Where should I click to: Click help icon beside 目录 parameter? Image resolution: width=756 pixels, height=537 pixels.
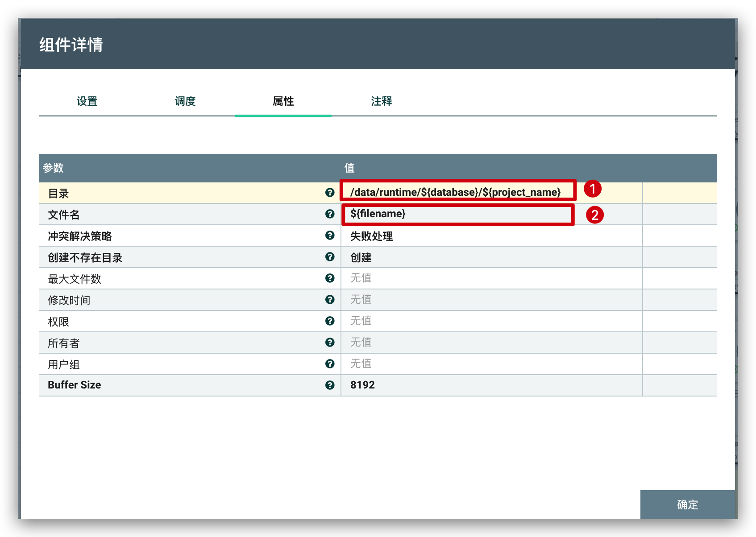[x=330, y=192]
